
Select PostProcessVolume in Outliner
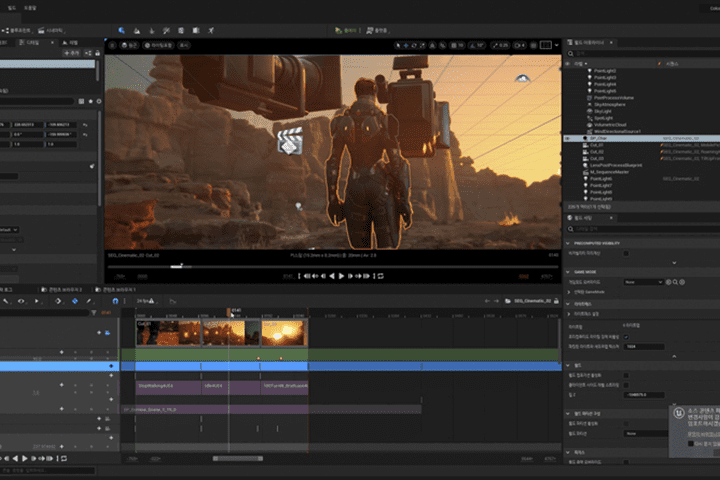(x=613, y=98)
